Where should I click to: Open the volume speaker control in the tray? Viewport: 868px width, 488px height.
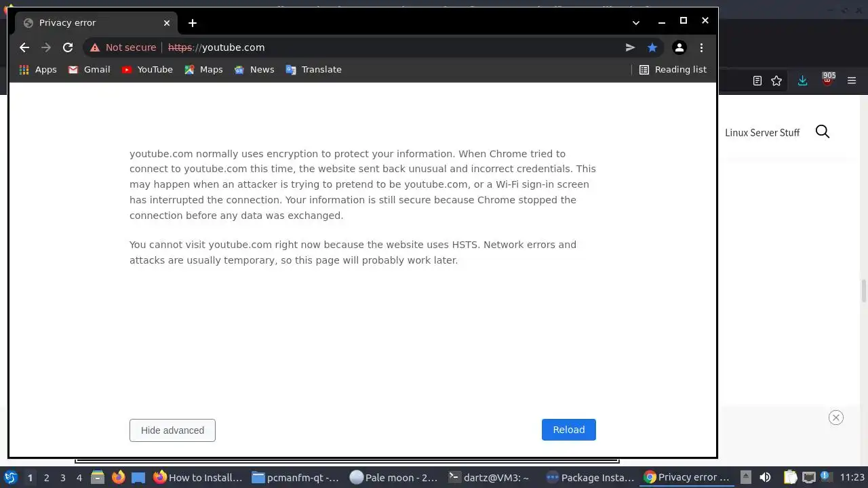pos(765,477)
